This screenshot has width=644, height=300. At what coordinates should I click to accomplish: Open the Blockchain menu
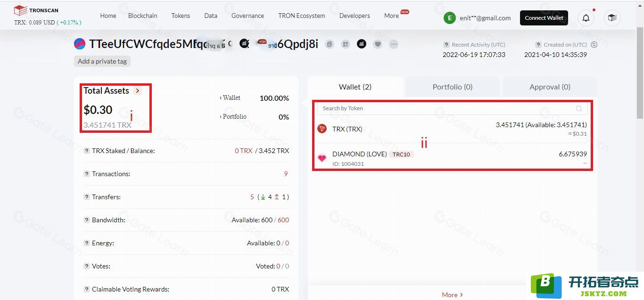pyautogui.click(x=143, y=16)
